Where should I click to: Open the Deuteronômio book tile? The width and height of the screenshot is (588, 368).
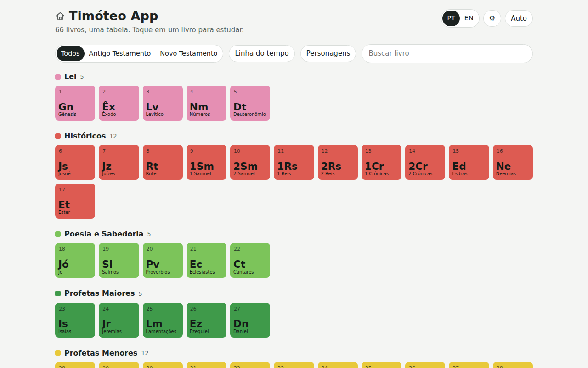tap(250, 103)
